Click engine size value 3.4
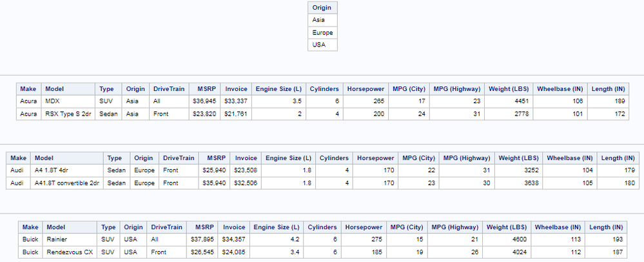 click(277, 252)
